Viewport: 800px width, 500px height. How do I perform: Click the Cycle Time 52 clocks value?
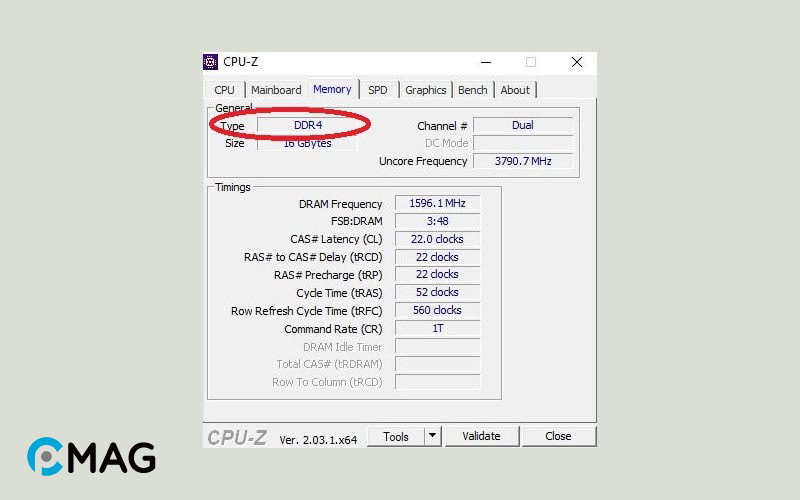[437, 292]
